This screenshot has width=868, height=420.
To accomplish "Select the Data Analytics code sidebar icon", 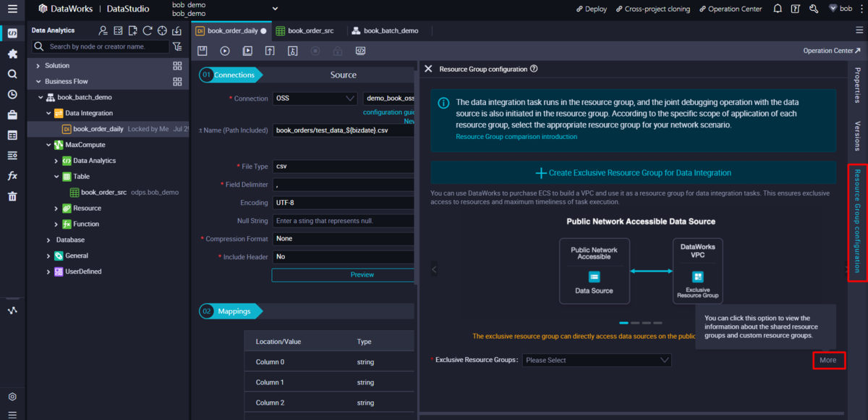I will 12,33.
